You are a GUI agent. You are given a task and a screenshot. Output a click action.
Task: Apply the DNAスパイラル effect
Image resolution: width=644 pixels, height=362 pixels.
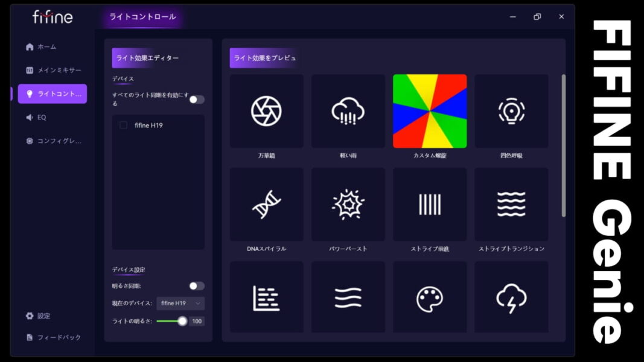(267, 205)
